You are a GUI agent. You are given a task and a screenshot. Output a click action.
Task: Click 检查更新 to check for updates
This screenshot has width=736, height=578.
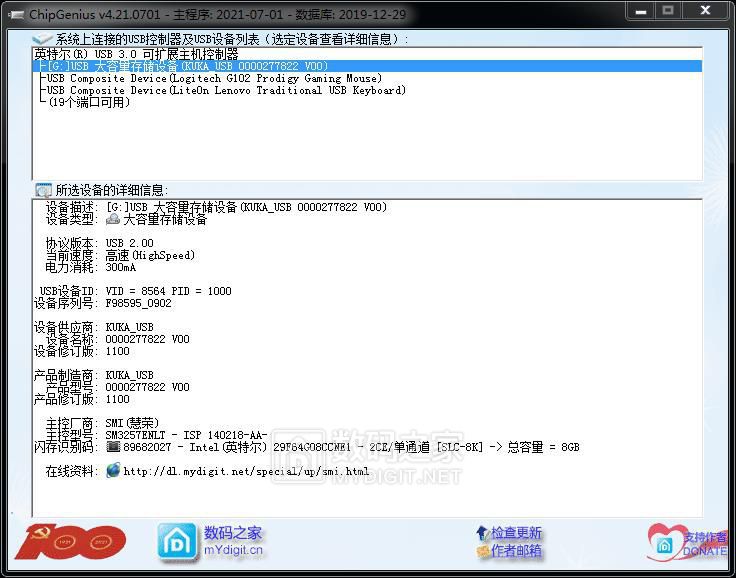click(516, 533)
